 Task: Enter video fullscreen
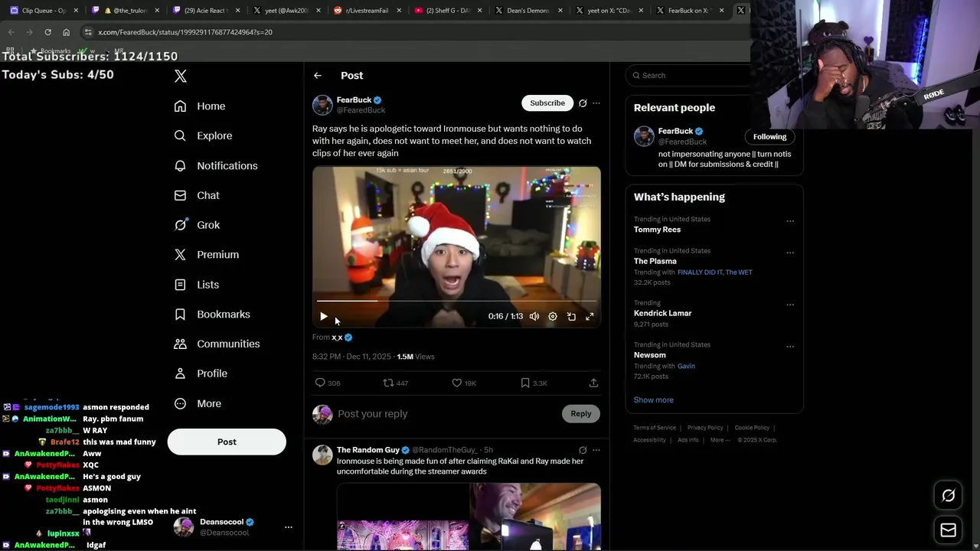coord(590,316)
